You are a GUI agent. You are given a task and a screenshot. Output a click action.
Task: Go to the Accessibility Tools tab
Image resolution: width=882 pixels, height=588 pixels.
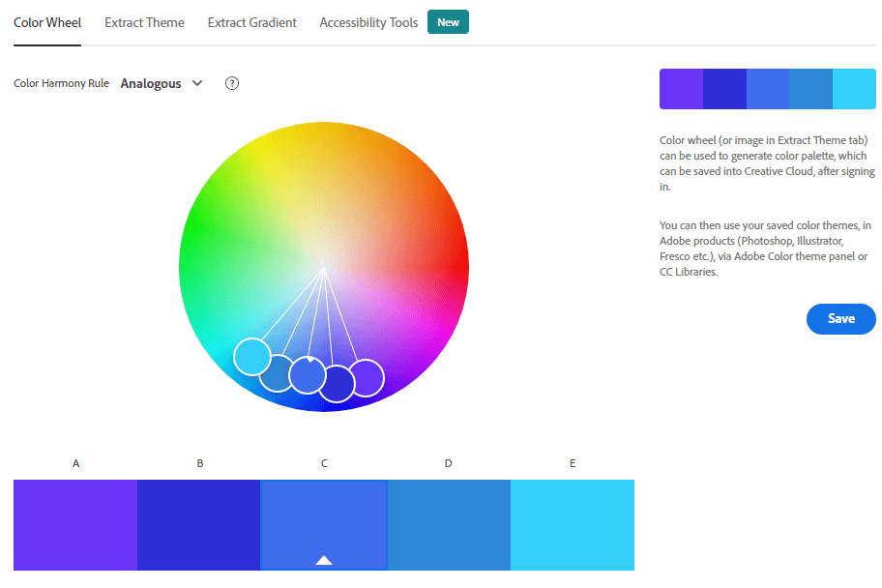pyautogui.click(x=368, y=22)
